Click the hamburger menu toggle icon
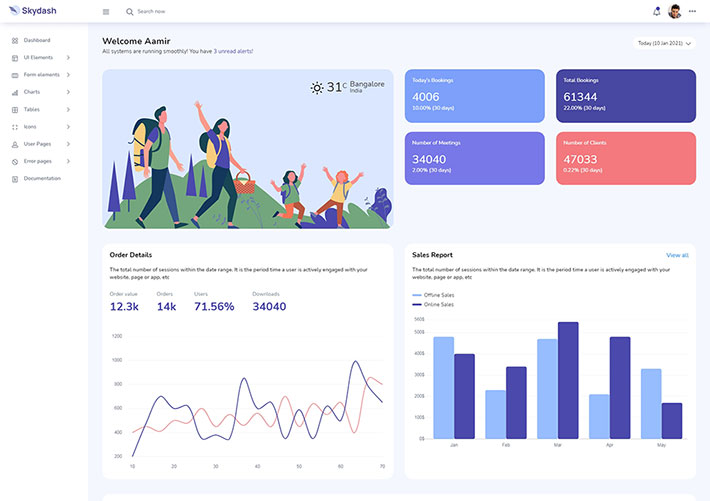Screen dimensions: 710x501 (106, 12)
